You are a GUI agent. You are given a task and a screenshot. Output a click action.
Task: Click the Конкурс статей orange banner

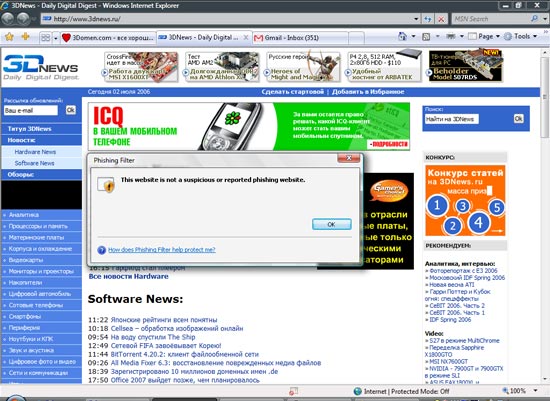click(x=465, y=200)
